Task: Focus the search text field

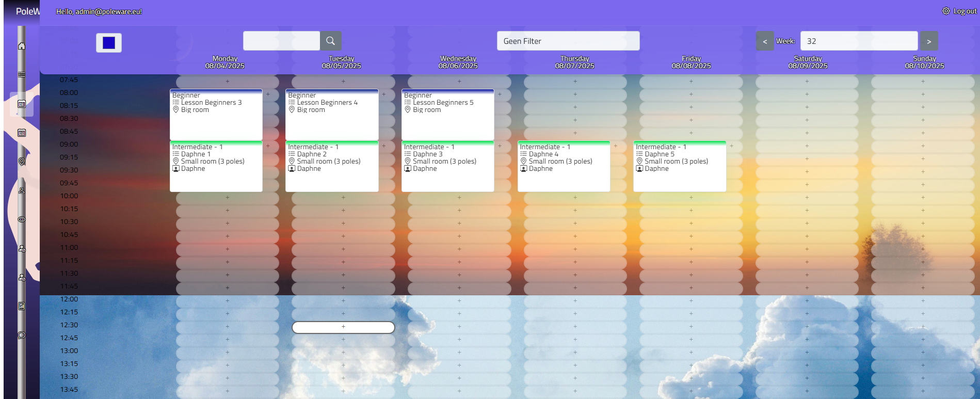Action: [281, 41]
